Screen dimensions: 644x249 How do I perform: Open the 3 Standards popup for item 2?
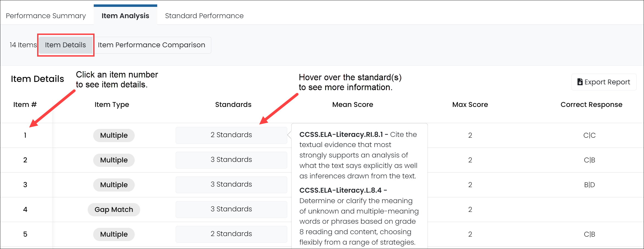pos(231,160)
